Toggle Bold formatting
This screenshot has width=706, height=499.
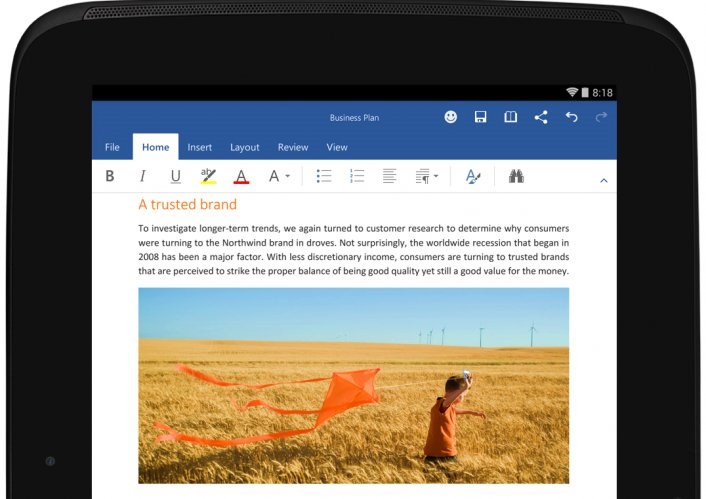pyautogui.click(x=109, y=176)
